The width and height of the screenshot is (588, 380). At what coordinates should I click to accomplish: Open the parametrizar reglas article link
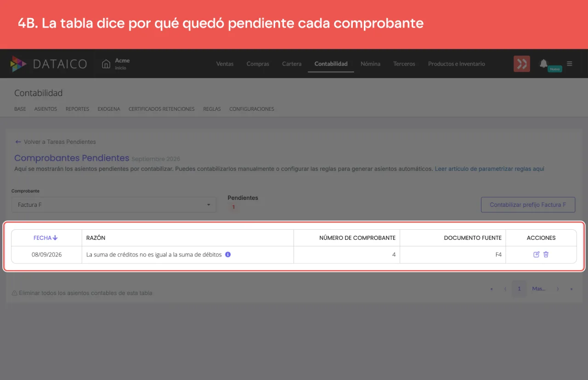(489, 169)
